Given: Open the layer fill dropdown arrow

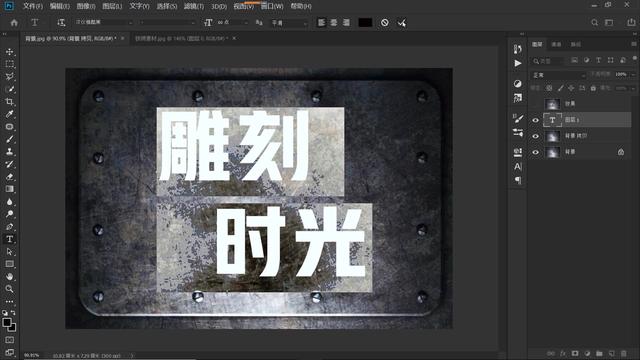Looking at the screenshot, I should tap(633, 88).
